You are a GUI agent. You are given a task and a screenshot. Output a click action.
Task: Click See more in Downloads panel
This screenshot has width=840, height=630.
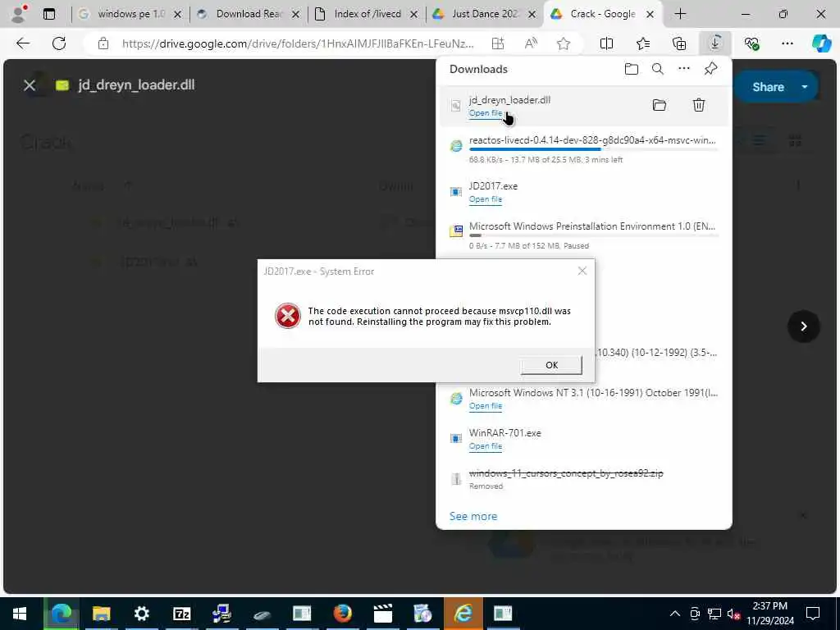(x=473, y=516)
